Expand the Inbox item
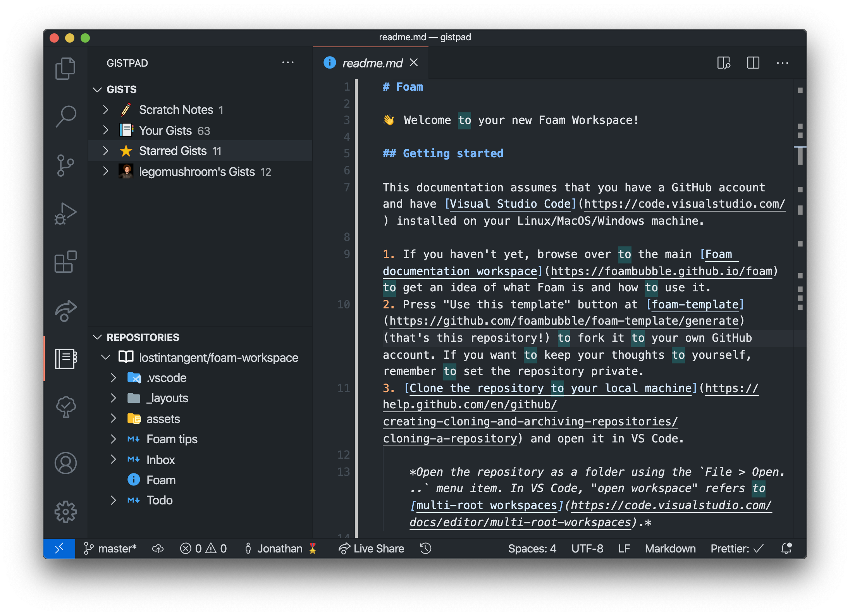 coord(113,459)
